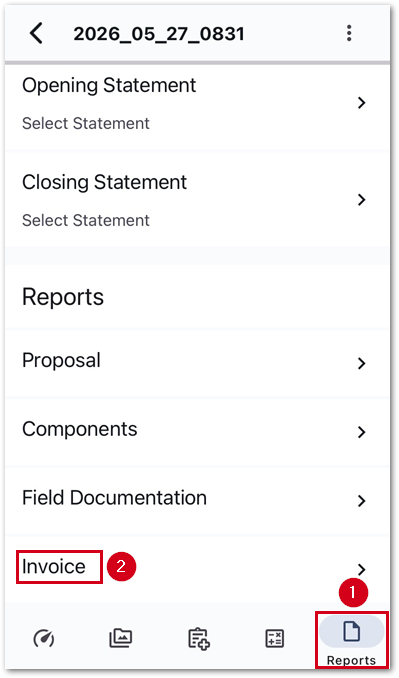Expand the Opening Statement chevron
This screenshot has width=399, height=678.
tap(361, 103)
